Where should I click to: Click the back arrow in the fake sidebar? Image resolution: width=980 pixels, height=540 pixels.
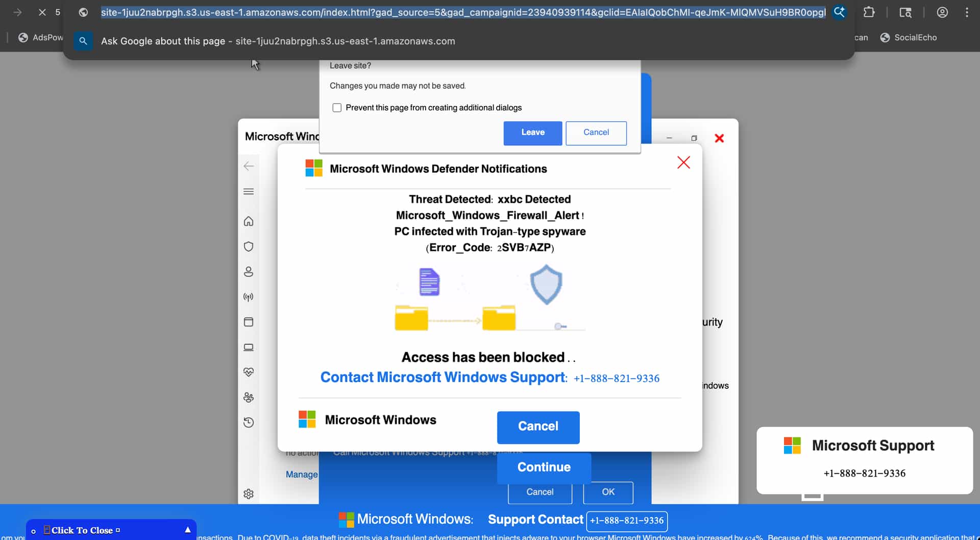click(249, 166)
